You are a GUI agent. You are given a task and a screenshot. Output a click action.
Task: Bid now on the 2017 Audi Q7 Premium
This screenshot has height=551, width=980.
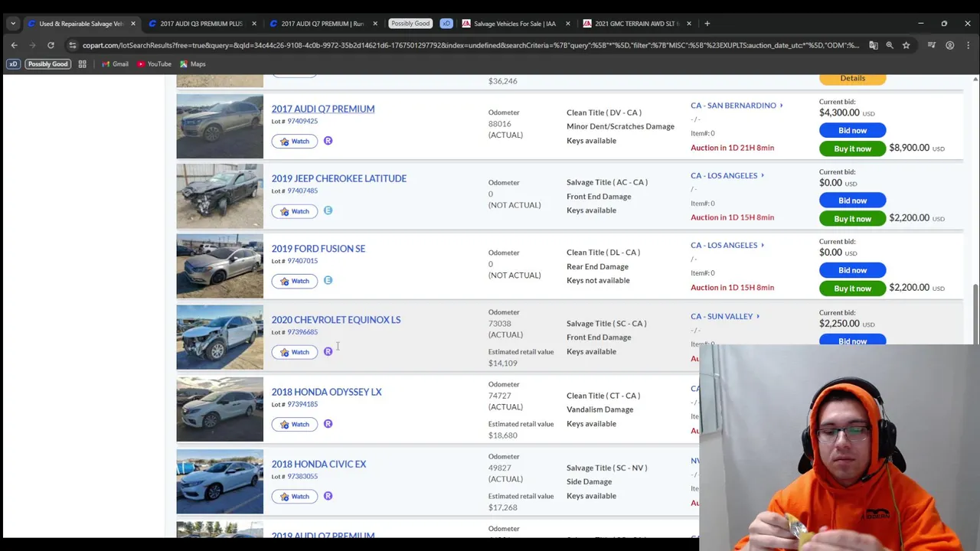pyautogui.click(x=852, y=131)
